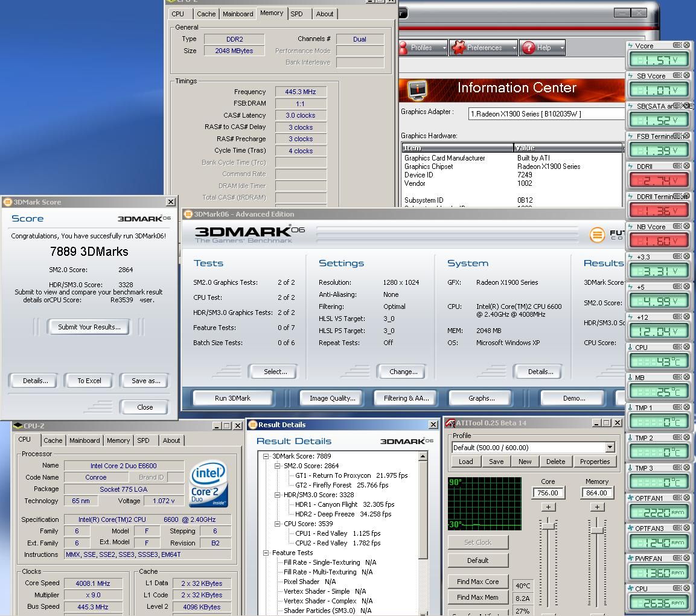Viewport: 696px width, 616px height.
Task: Open the Profiles dropdown arrow
Action: (x=444, y=48)
